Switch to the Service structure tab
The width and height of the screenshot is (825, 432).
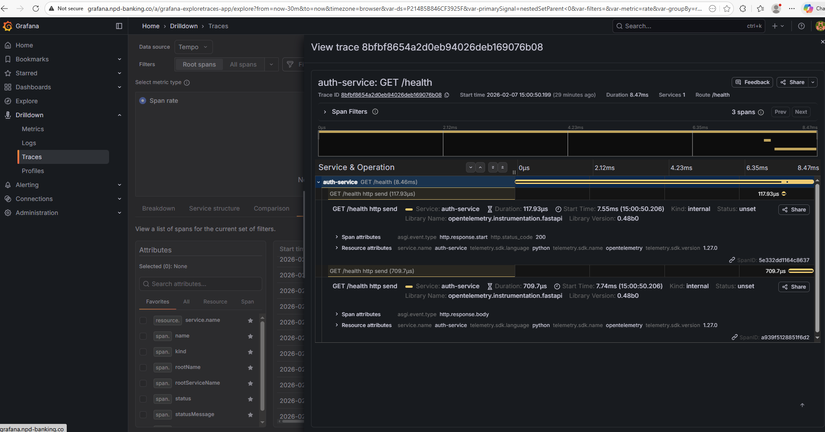[214, 208]
